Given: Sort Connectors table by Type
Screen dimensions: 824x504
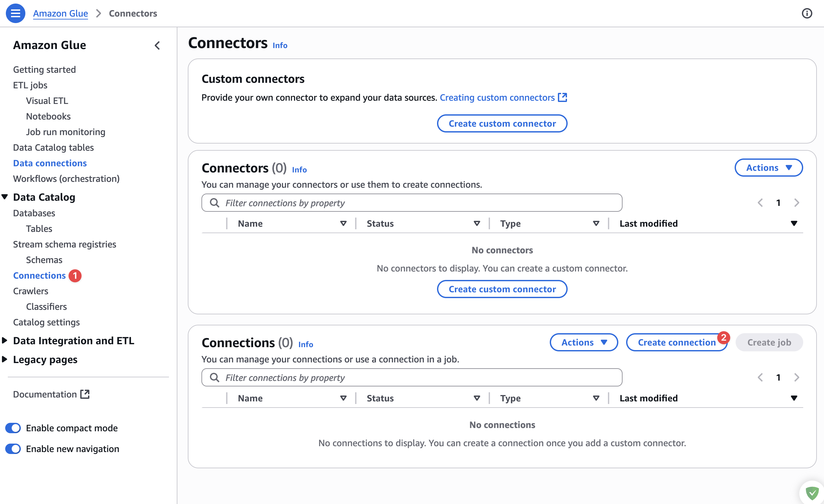Looking at the screenshot, I should click(596, 224).
